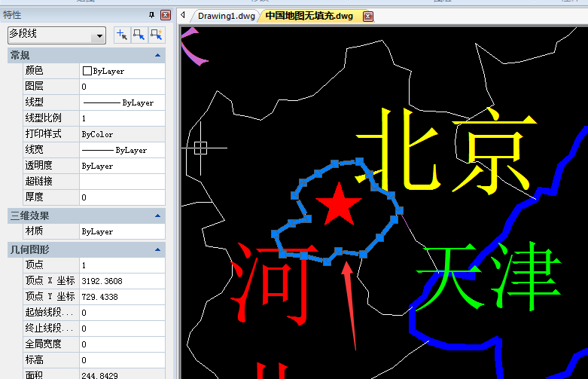
Task: Click the 标高 property label
Action: point(34,359)
